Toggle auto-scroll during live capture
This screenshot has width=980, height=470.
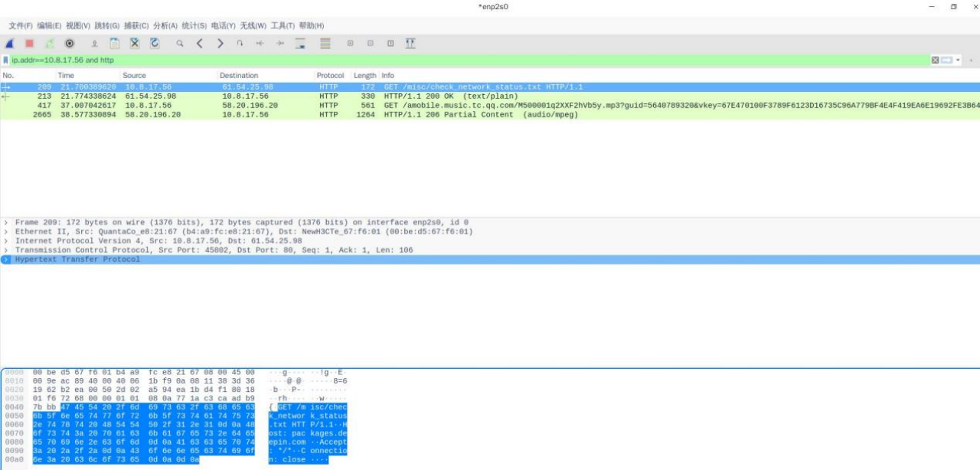coord(300,44)
